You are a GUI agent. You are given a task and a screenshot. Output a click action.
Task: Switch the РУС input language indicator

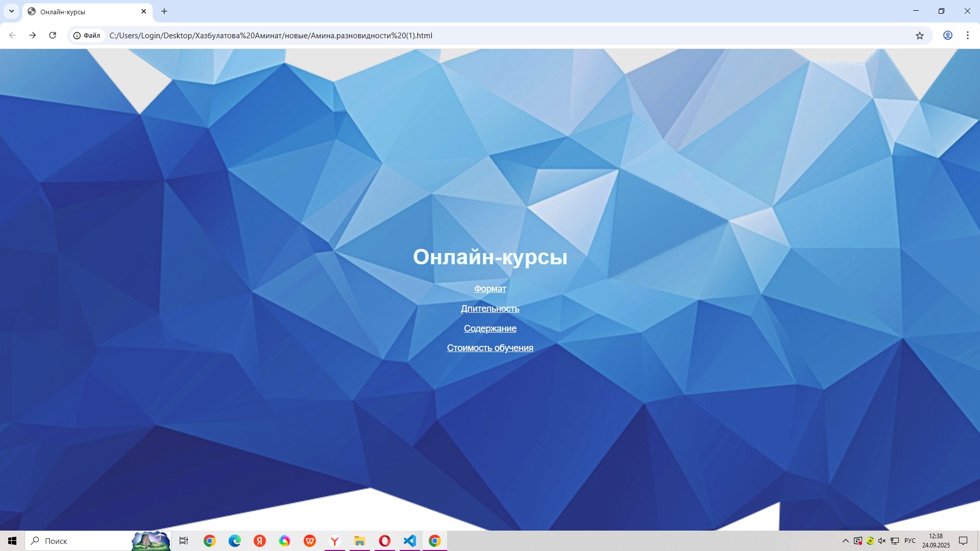click(910, 541)
